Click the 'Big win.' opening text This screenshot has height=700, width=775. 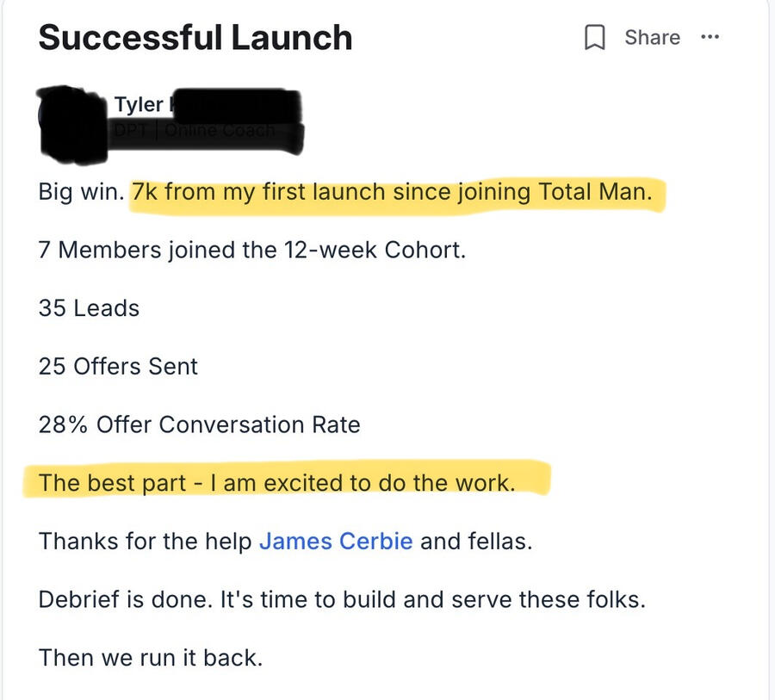point(81,192)
